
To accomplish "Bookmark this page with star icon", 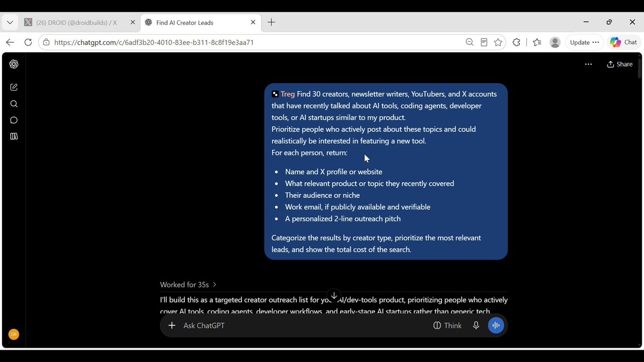I will coord(499,42).
